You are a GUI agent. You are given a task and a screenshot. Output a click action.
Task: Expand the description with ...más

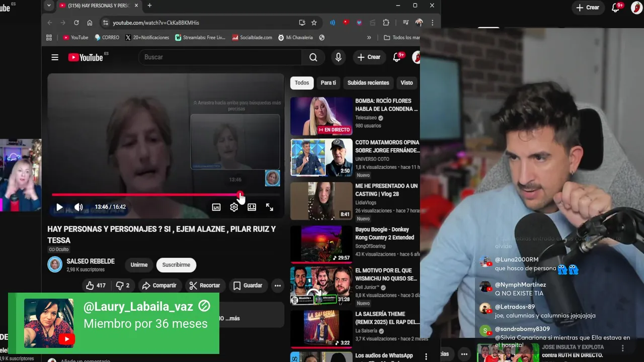[232, 318]
